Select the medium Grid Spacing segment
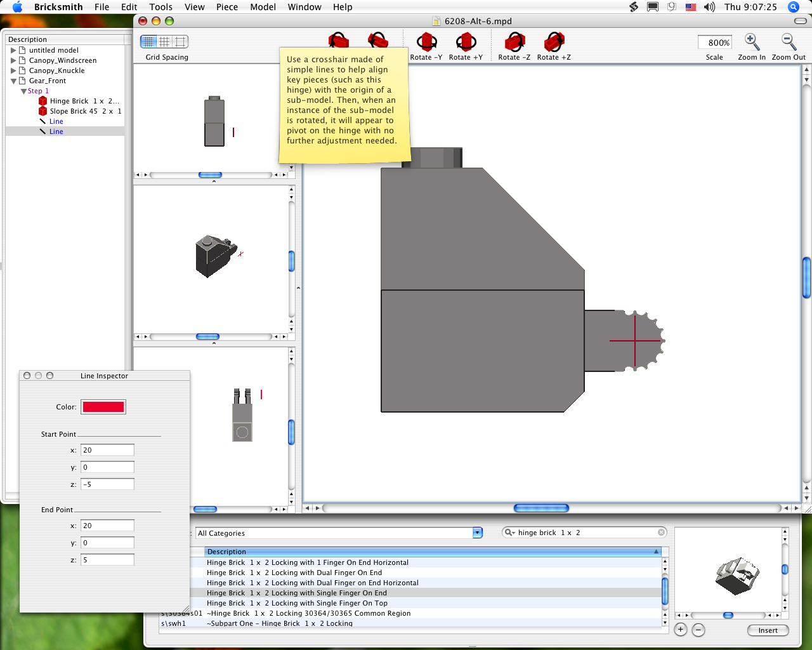 (x=164, y=42)
